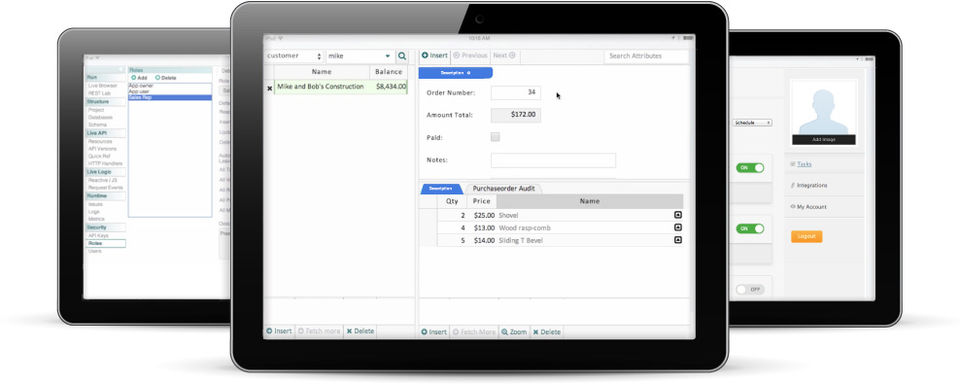Go to the Next record

[x=504, y=55]
